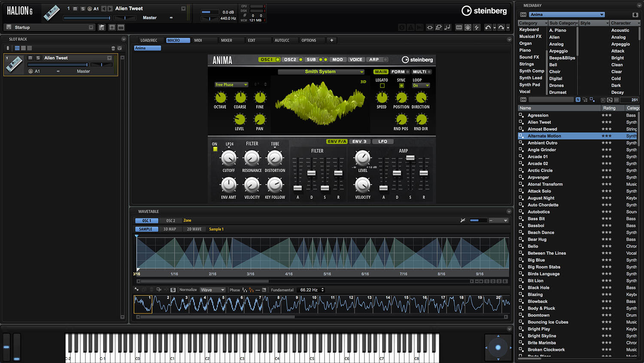The width and height of the screenshot is (644, 363).
Task: Open the Free Phase dropdown
Action: click(231, 85)
